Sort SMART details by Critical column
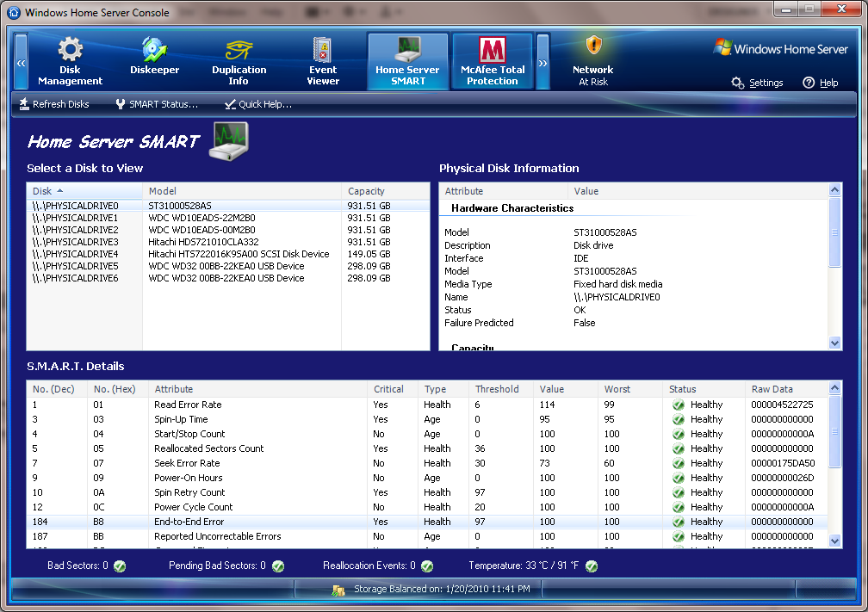 (x=393, y=389)
